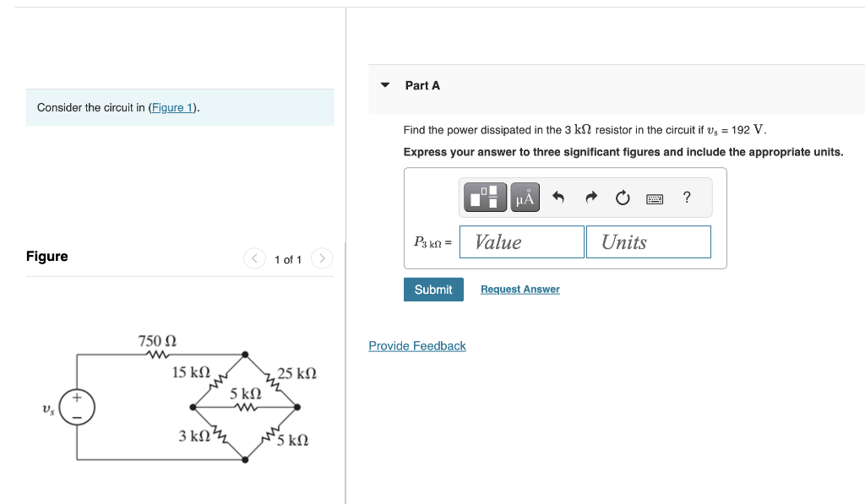Viewport: 865px width, 504px height.
Task: Open Figure 1 hyperlink in problem statement
Action: 171,107
